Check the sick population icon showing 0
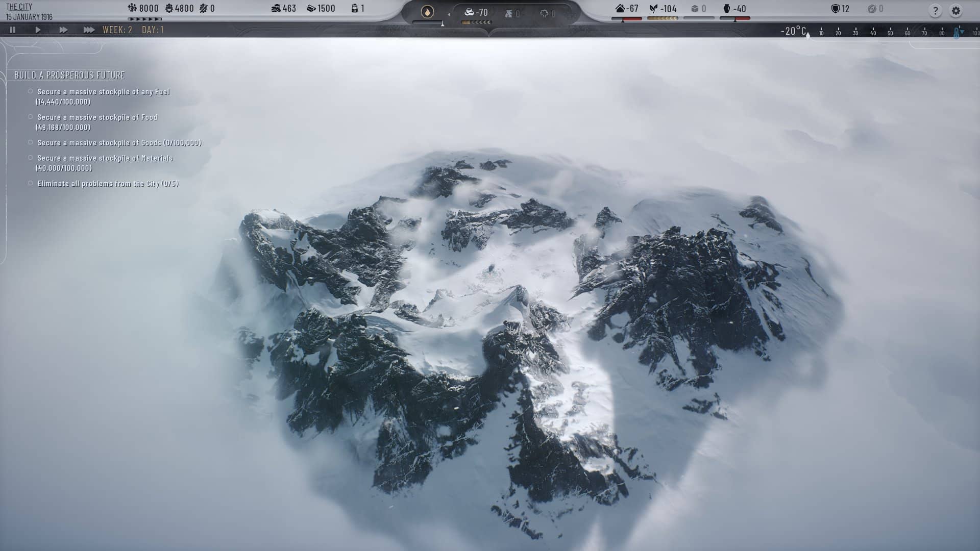The height and width of the screenshot is (551, 980). coord(207,8)
